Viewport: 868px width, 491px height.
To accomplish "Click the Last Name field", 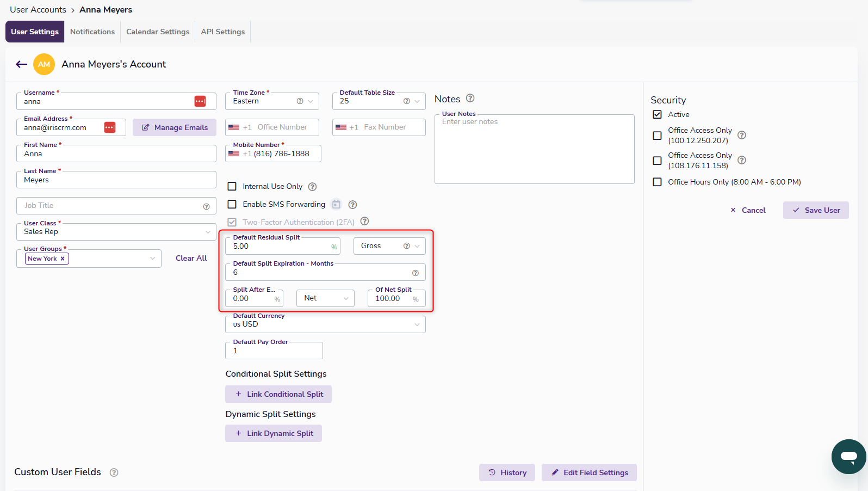I will [x=116, y=180].
